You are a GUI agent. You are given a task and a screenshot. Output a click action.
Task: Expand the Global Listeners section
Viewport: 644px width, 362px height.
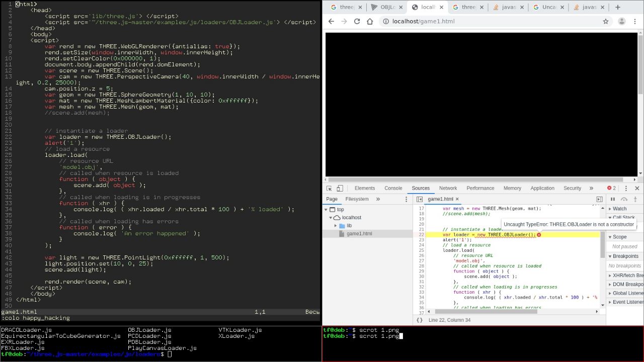625,293
